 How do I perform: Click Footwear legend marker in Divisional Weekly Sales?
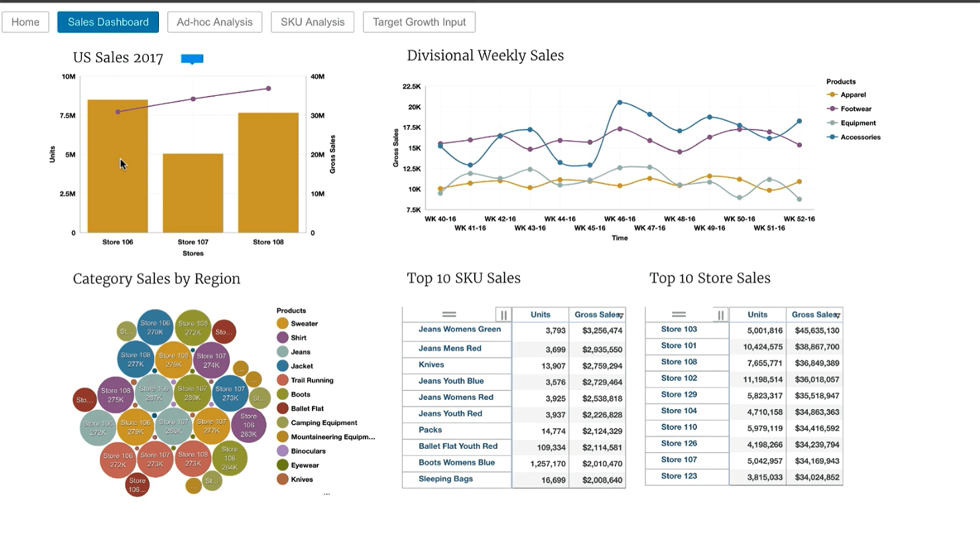[832, 109]
